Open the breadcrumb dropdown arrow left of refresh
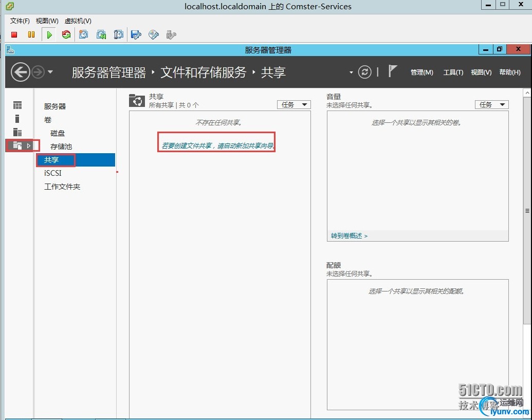 [351, 72]
